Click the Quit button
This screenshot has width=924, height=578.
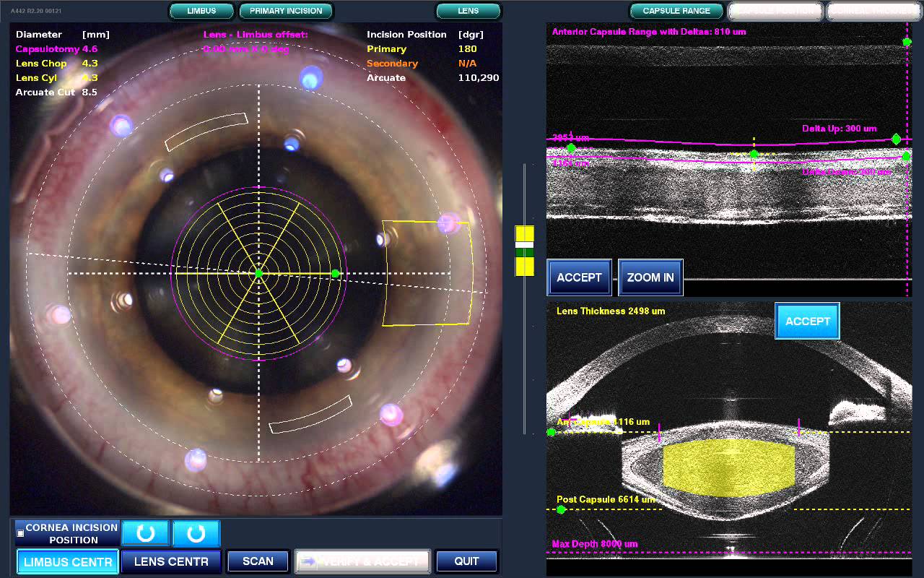[466, 561]
